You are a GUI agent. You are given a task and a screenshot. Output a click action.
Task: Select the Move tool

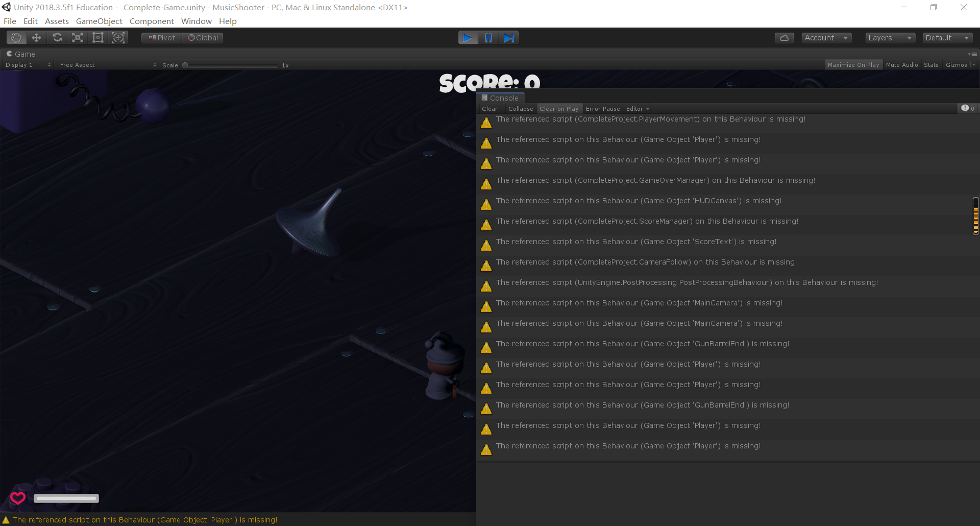(36, 38)
